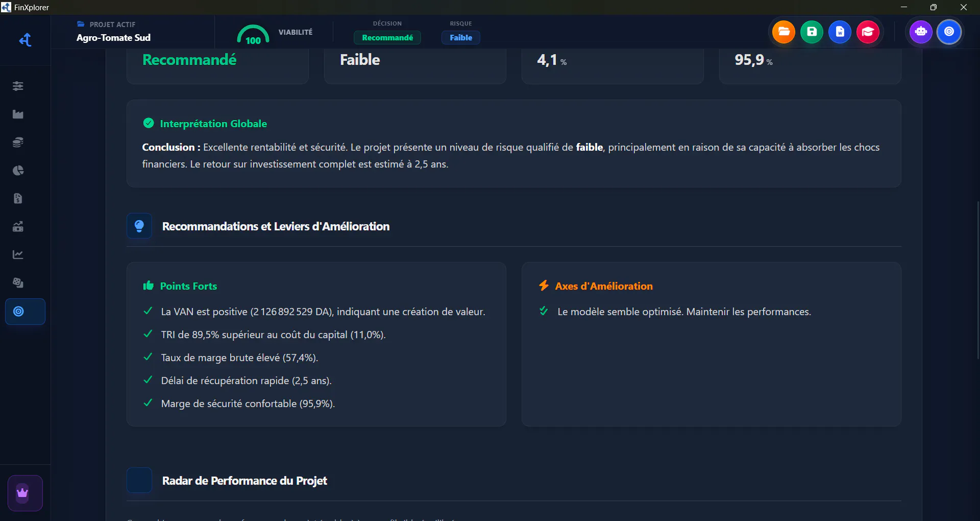This screenshot has height=521, width=980.
Task: Open the dollar invoice document icon
Action: click(x=18, y=198)
